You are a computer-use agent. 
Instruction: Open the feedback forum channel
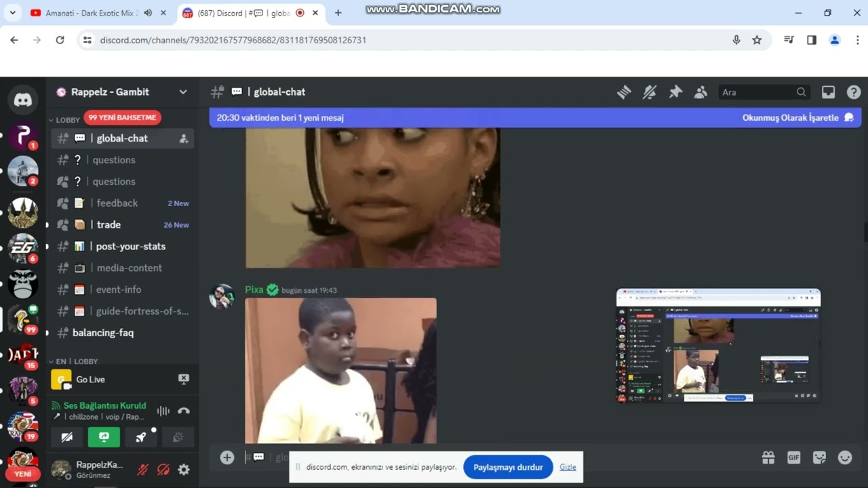tap(122, 203)
